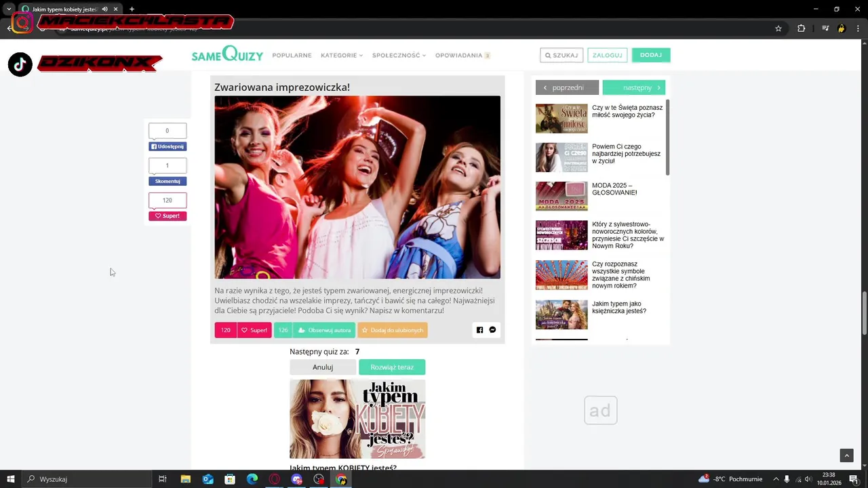Open the MODA 2025 – GŁOSOWANIE! link
This screenshot has width=868, height=488.
614,189
